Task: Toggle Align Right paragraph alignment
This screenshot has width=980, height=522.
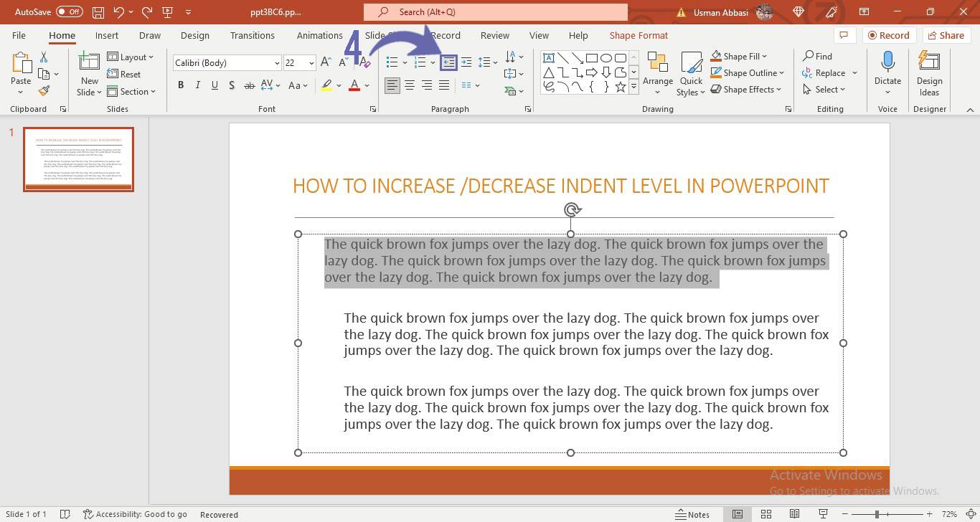Action: pyautogui.click(x=427, y=85)
